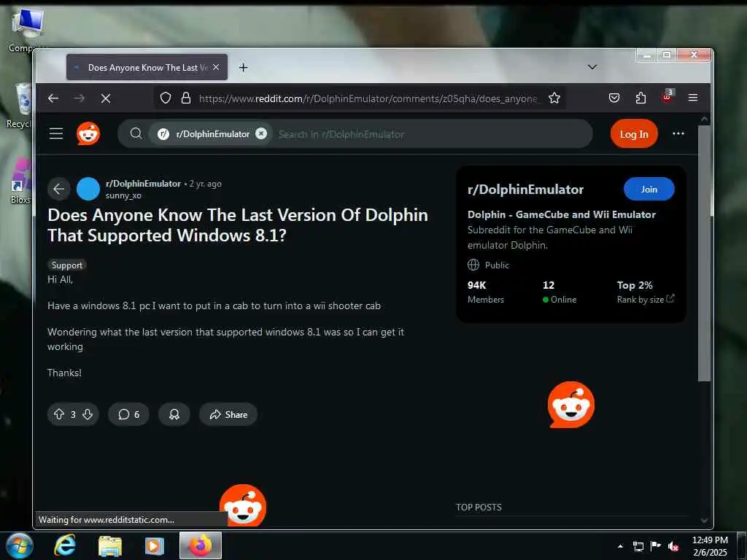747x560 pixels.
Task: Click the Log In button
Action: tap(634, 134)
